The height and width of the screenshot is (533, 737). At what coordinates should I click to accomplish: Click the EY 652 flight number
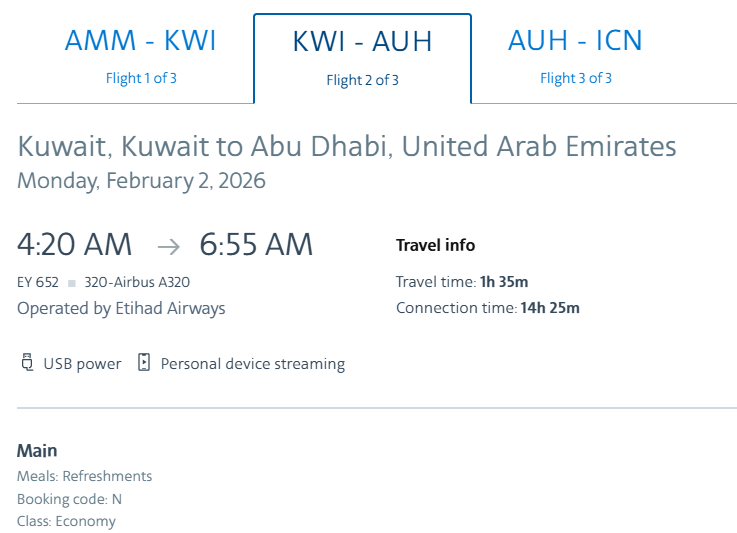coord(38,283)
